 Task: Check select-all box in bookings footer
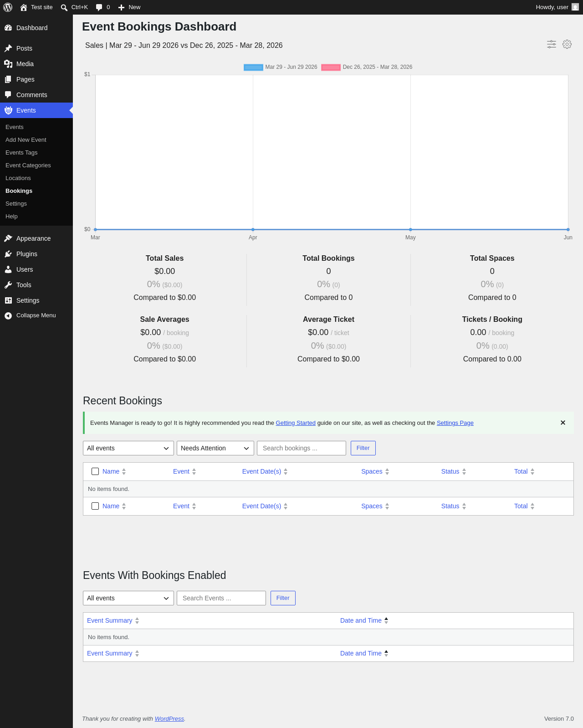pos(95,506)
